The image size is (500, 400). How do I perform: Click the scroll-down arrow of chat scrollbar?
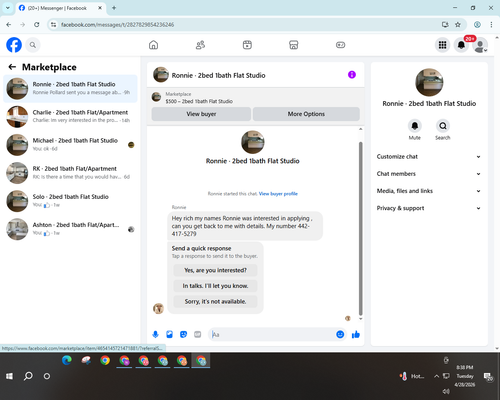click(x=360, y=319)
